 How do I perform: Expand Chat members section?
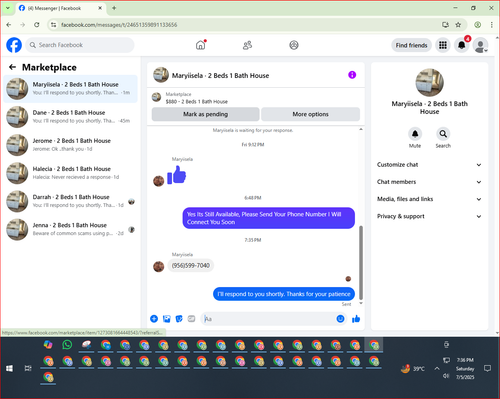(429, 182)
